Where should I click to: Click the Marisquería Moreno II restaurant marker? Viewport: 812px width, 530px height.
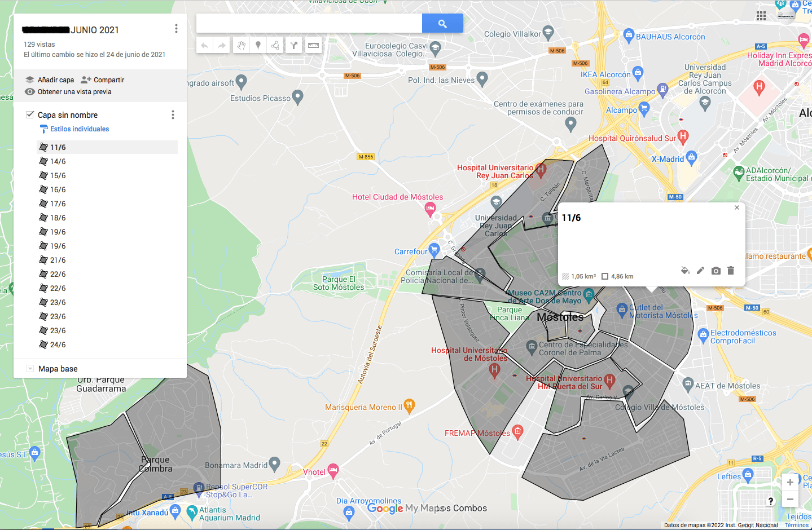click(x=410, y=405)
